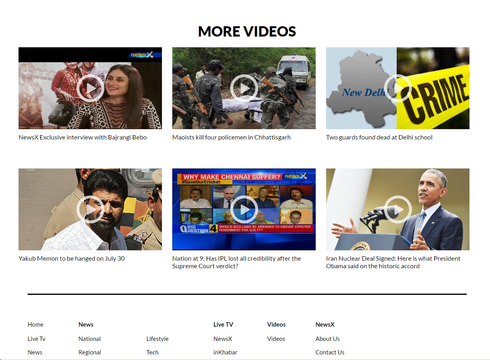Open the Contact Us link
The height and width of the screenshot is (360, 490).
click(x=330, y=352)
